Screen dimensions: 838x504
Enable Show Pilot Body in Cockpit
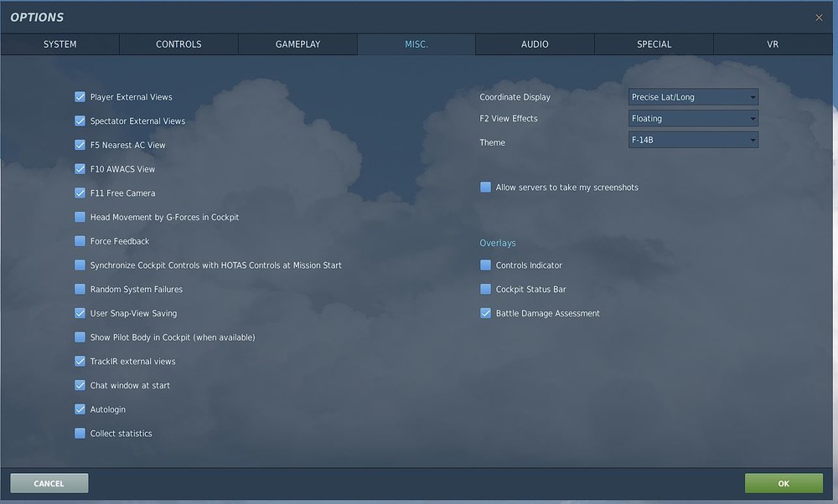tap(80, 337)
